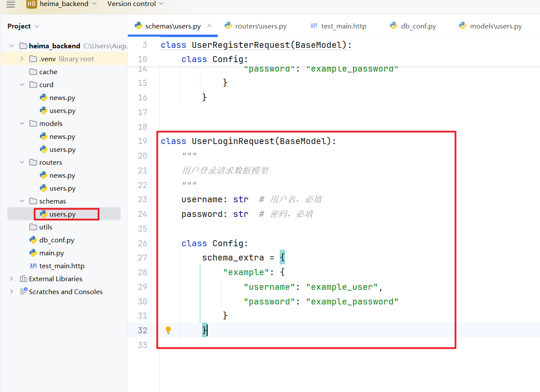Switch to the models\users.py tab
Image resolution: width=540 pixels, height=392 pixels.
click(495, 26)
